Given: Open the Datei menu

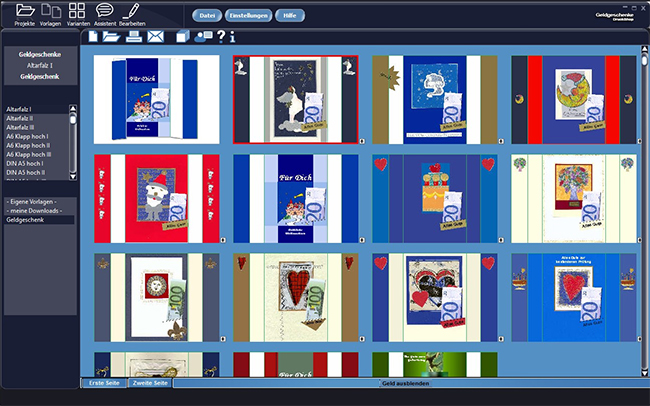Looking at the screenshot, I should point(207,16).
